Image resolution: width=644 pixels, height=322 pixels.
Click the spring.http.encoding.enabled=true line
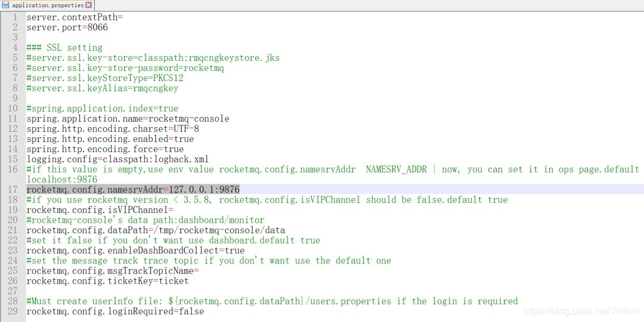pos(110,139)
